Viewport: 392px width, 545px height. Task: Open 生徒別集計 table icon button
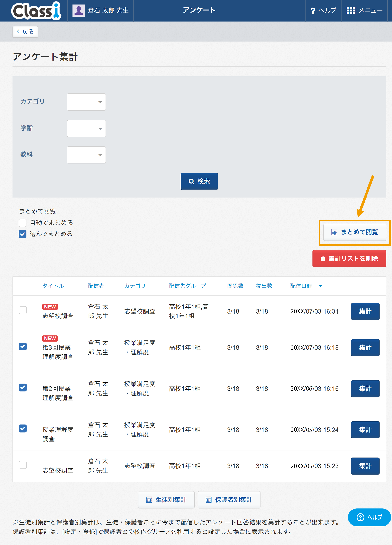(166, 500)
